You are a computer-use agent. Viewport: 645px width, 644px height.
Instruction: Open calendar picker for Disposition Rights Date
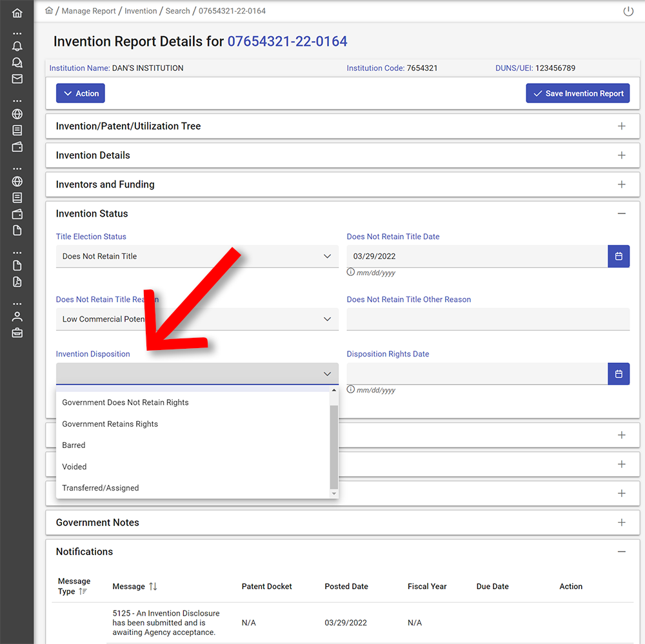pos(619,374)
